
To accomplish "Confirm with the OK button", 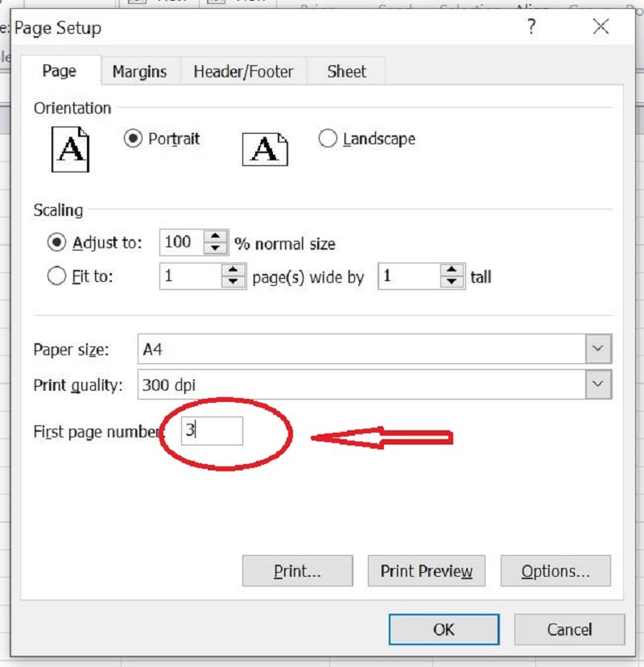I will [444, 629].
